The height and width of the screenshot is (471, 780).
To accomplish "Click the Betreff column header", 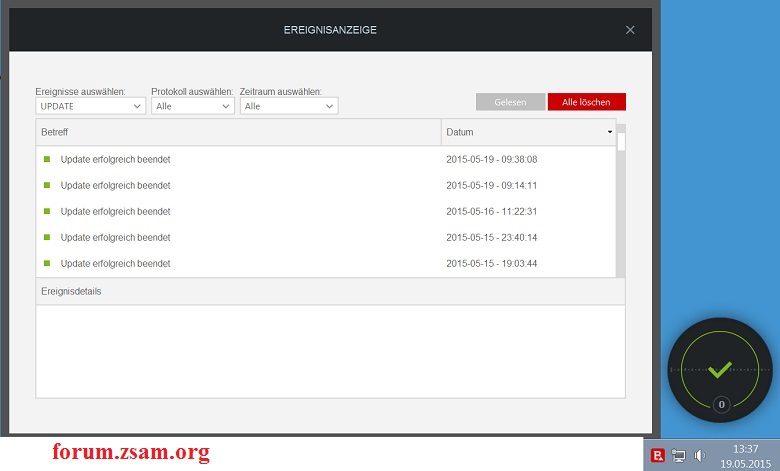I will click(238, 132).
